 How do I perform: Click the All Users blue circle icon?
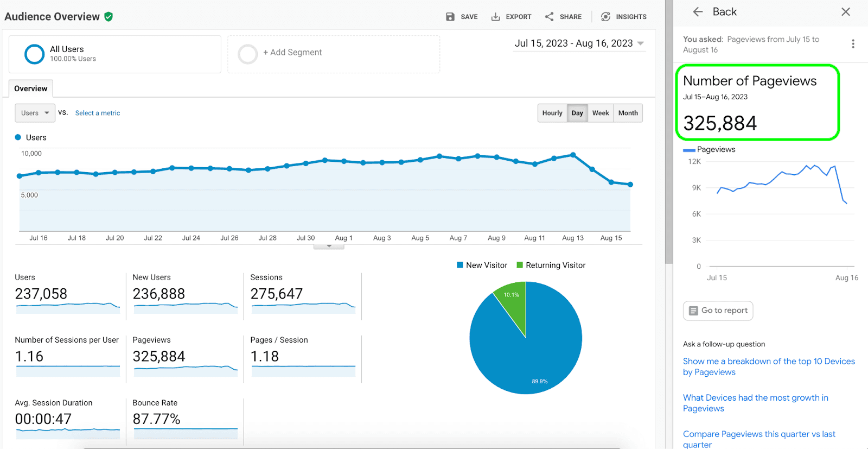pyautogui.click(x=34, y=54)
